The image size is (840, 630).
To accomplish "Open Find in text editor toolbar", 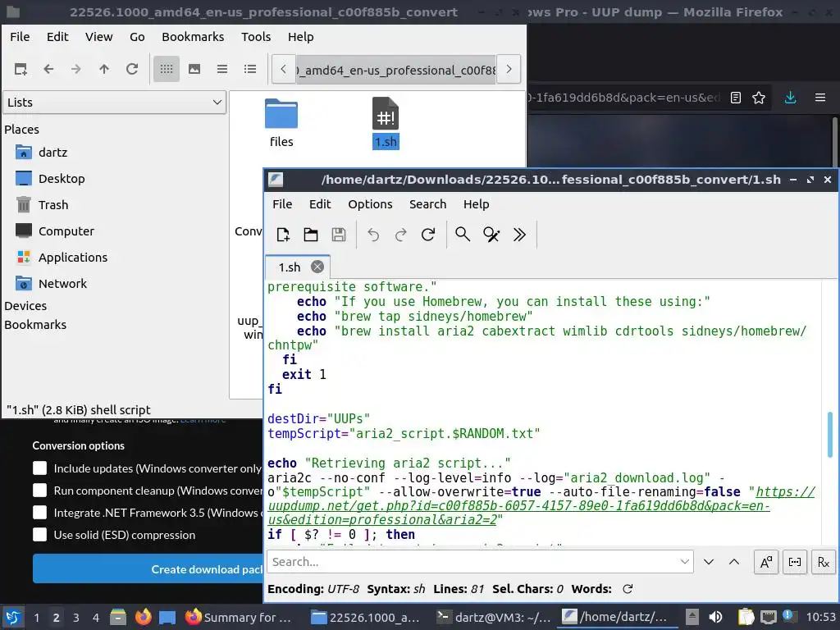I will [463, 235].
